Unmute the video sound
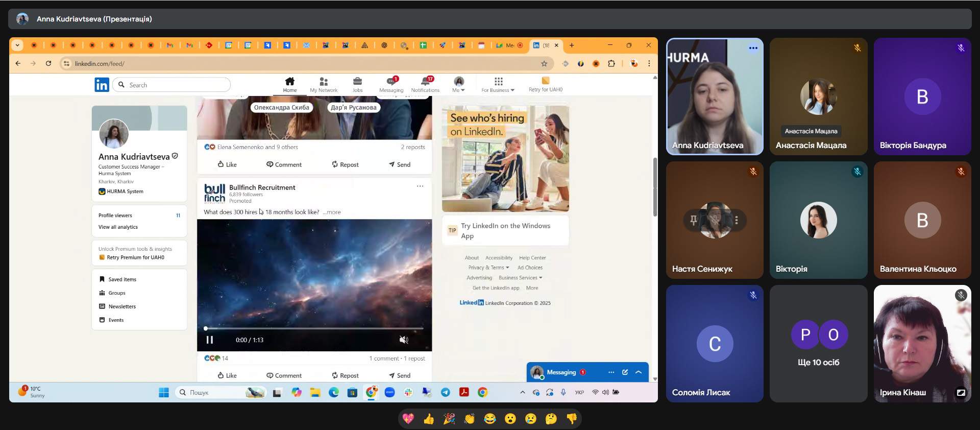This screenshot has height=430, width=980. [403, 340]
